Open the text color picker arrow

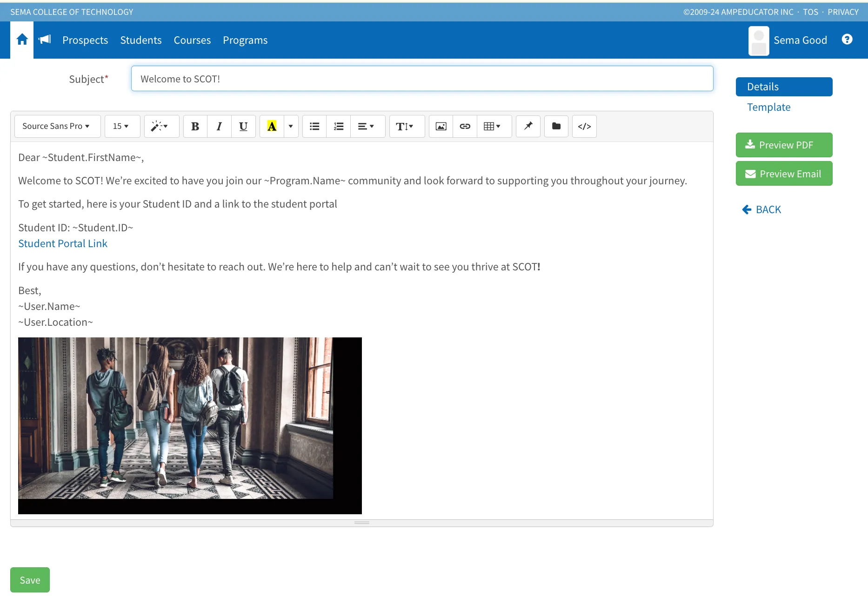pos(291,126)
